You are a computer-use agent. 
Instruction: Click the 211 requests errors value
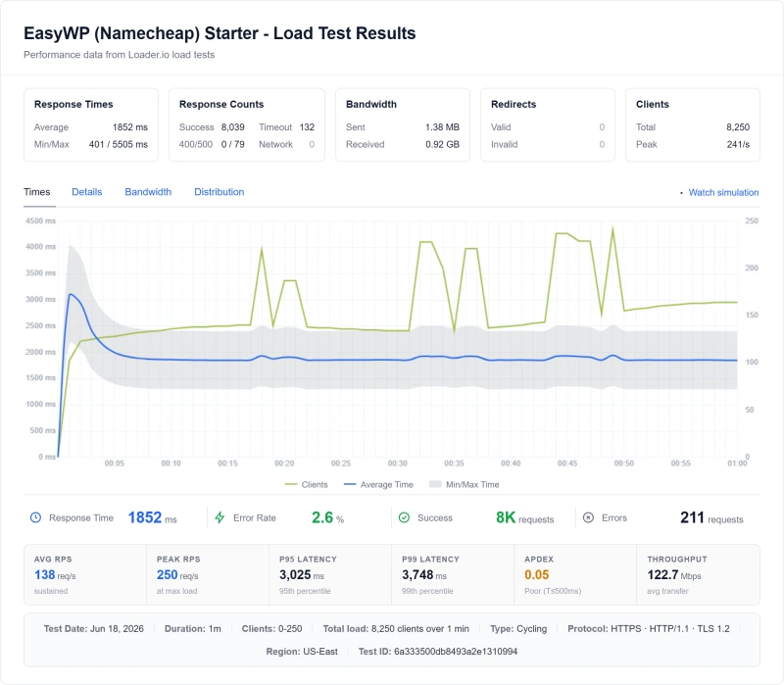tap(711, 517)
